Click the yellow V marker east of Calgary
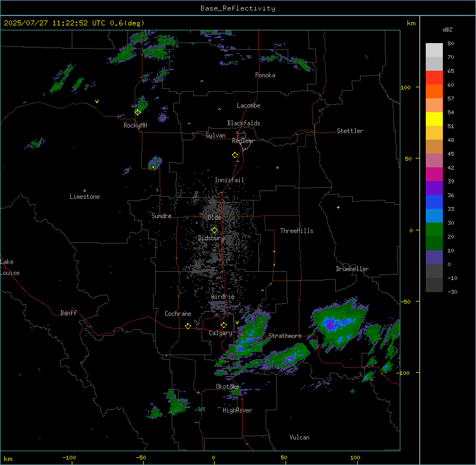 coord(237,323)
